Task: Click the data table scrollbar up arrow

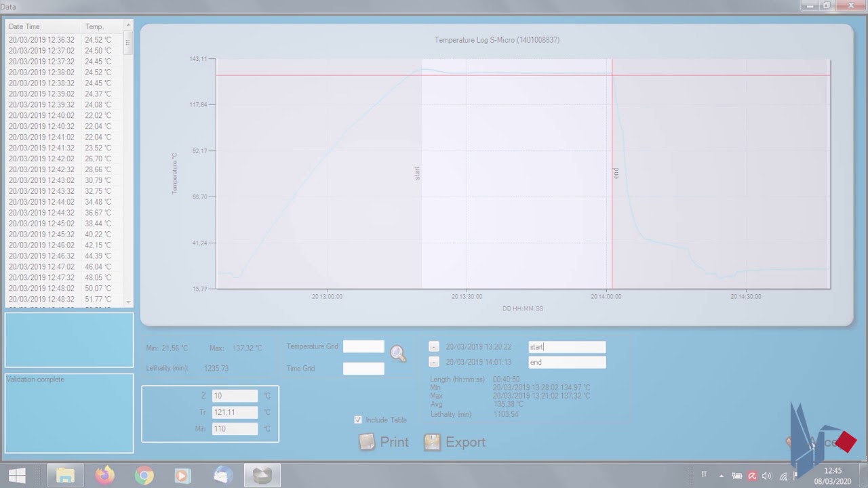Action: pyautogui.click(x=128, y=26)
